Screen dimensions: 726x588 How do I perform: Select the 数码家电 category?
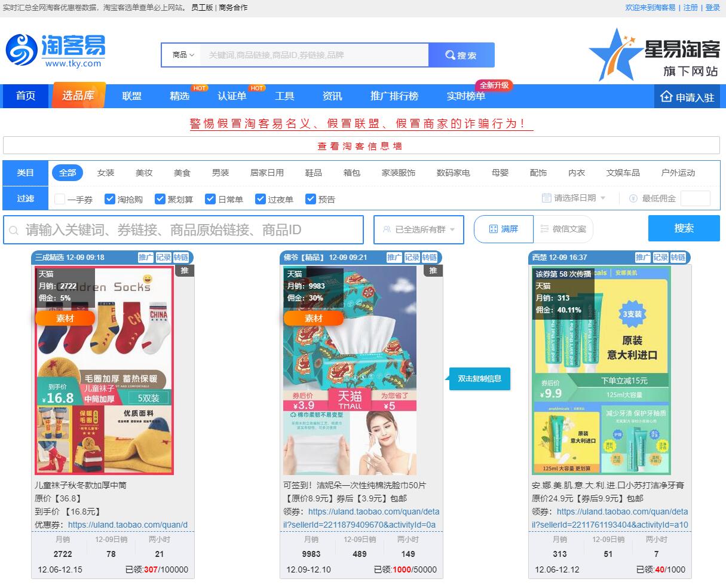point(454,173)
